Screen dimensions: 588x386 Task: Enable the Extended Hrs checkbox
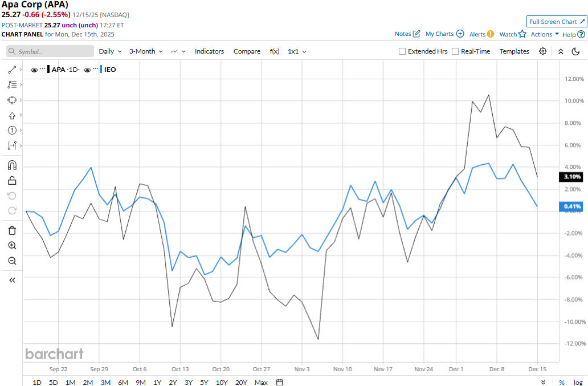tap(402, 51)
